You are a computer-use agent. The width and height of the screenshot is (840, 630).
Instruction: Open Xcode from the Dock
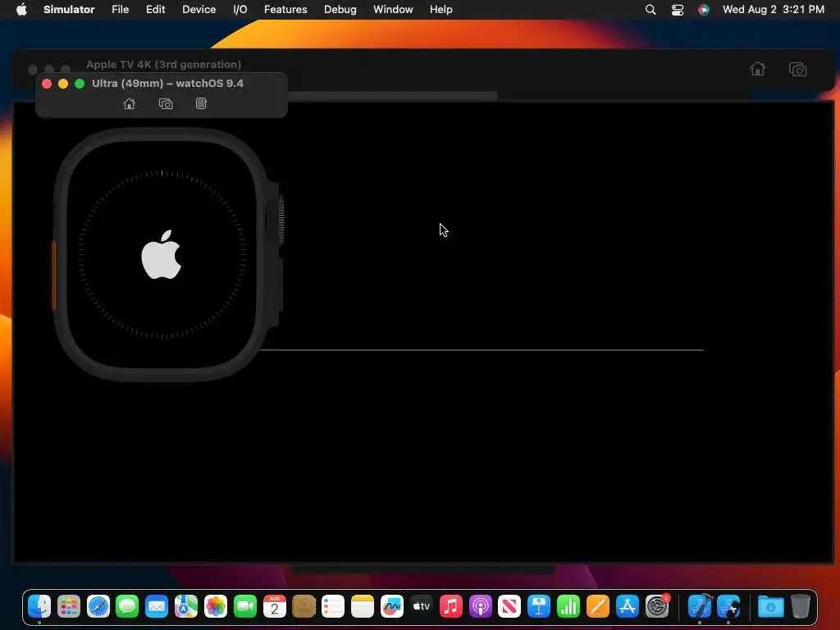coord(699,606)
